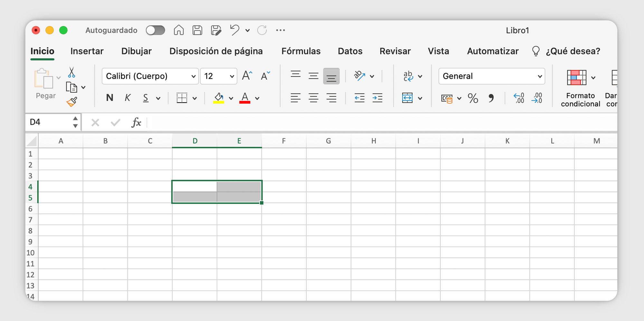Open the font name dropdown
The image size is (644, 321).
(193, 76)
